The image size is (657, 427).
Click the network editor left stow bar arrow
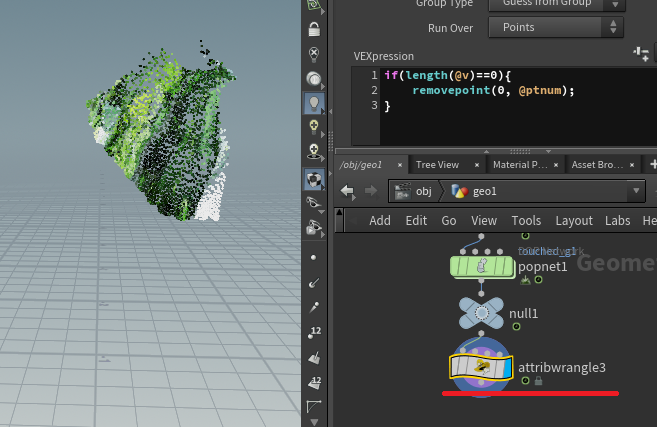point(339,212)
